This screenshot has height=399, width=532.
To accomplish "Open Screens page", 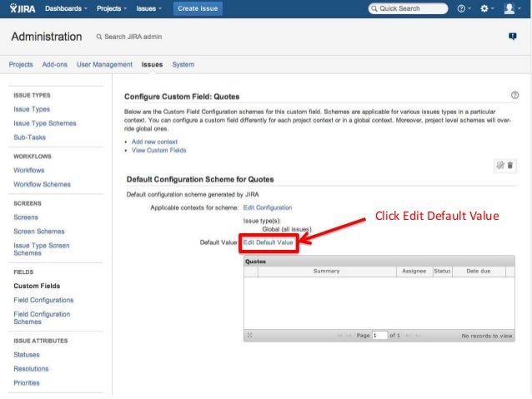I will coord(26,217).
